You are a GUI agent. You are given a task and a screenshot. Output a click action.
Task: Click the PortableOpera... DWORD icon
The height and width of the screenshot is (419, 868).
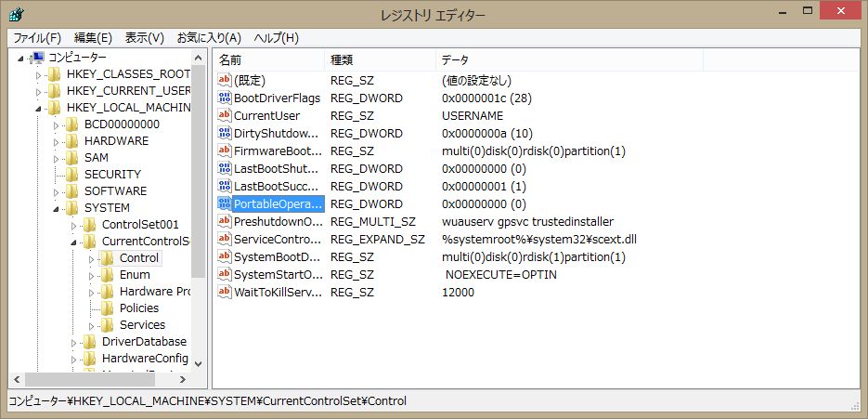[225, 204]
